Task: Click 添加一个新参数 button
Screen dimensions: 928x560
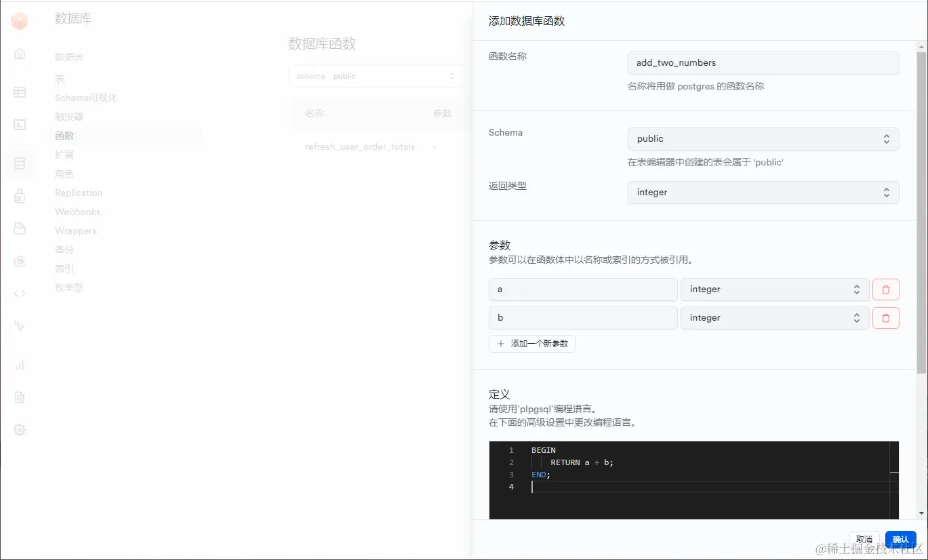Action: click(x=532, y=344)
